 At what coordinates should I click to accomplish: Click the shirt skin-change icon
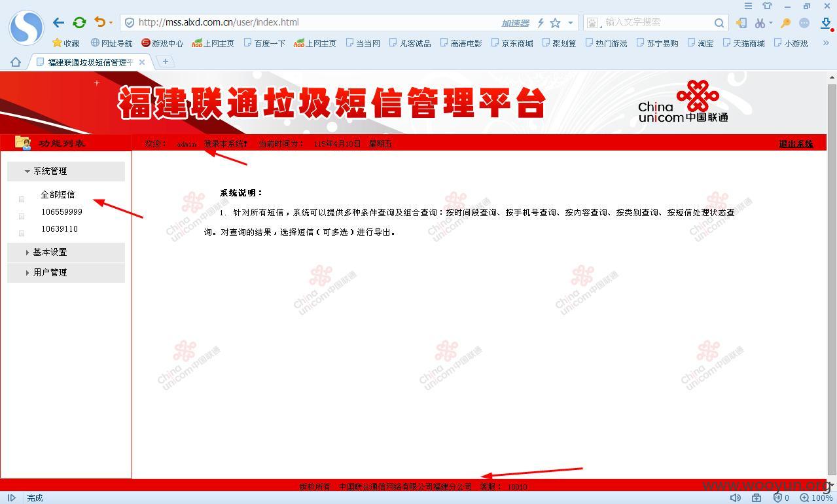tap(768, 6)
